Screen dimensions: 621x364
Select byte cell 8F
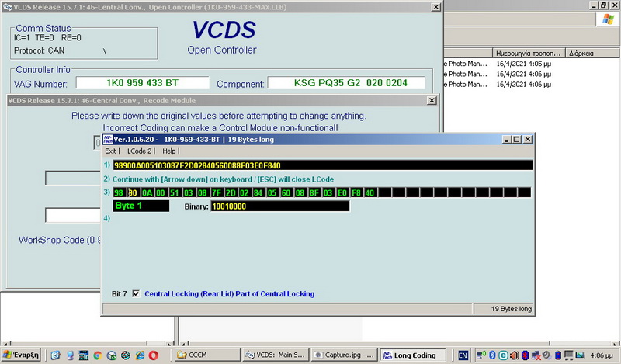(x=314, y=192)
